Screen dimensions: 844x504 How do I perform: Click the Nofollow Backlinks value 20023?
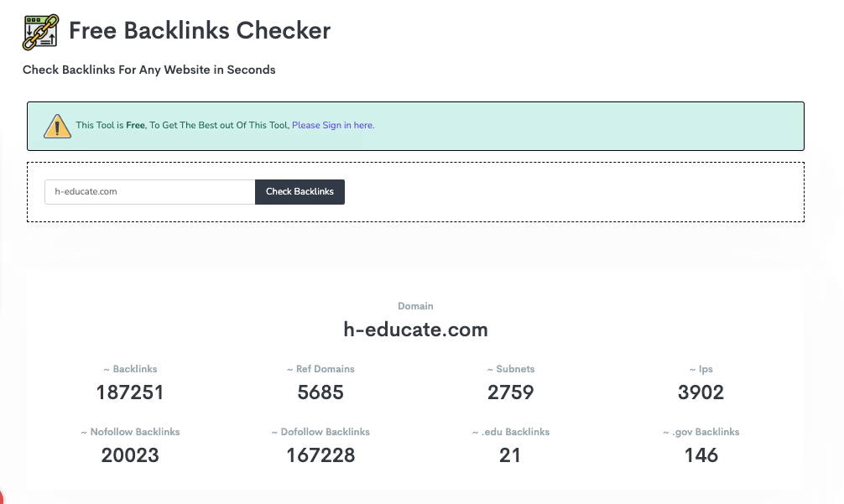[x=130, y=455]
